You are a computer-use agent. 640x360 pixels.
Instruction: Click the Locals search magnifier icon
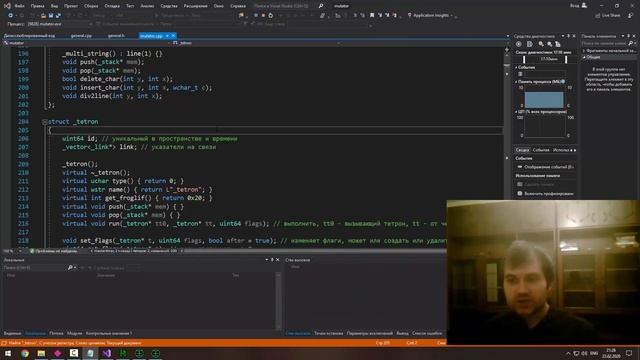70,268
